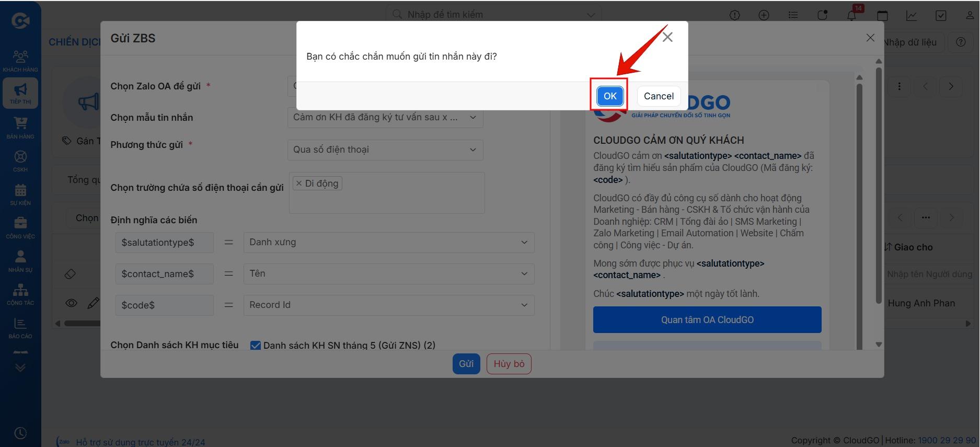This screenshot has height=447, width=980.
Task: Close the confirmation dialog with X
Action: click(667, 37)
